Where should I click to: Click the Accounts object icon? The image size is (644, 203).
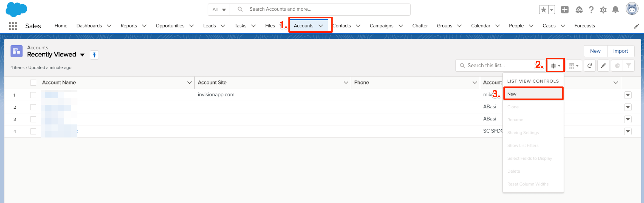coord(17,51)
